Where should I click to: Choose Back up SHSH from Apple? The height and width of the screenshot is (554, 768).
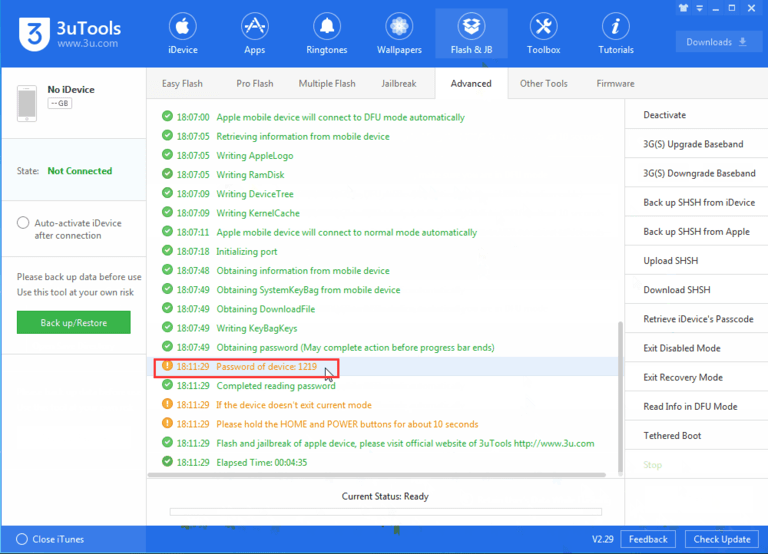(696, 232)
